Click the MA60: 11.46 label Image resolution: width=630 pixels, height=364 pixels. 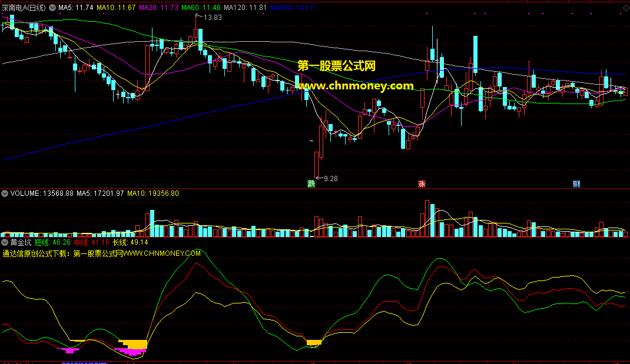[x=201, y=8]
